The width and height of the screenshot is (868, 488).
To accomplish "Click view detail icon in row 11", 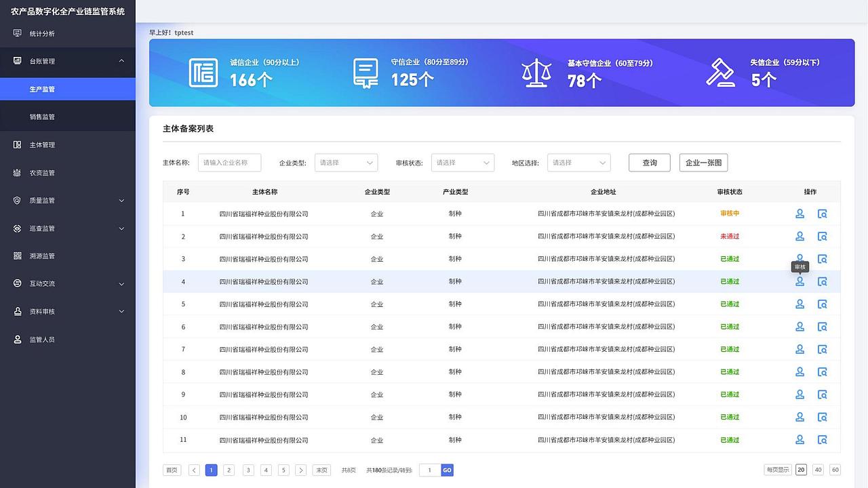I will coord(823,440).
